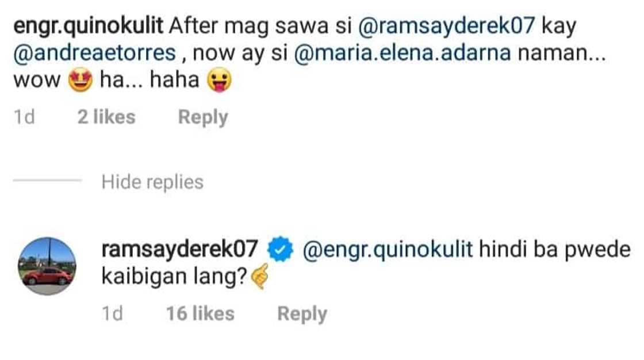
Task: Click the ramsayderek07 profile picture with the red car
Action: point(47,266)
